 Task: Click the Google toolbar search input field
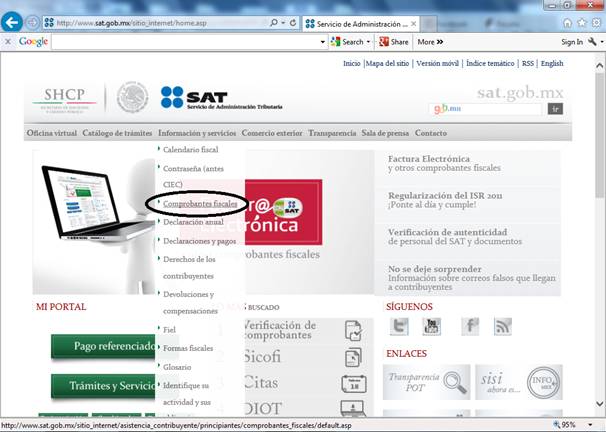[x=188, y=42]
